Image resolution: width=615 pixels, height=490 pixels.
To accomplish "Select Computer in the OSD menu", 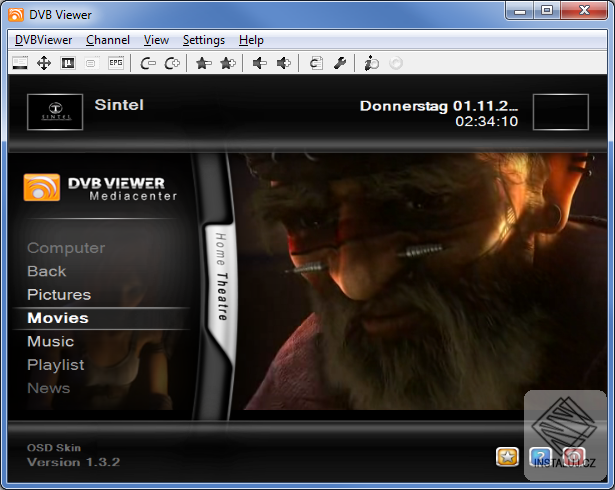I will point(66,248).
